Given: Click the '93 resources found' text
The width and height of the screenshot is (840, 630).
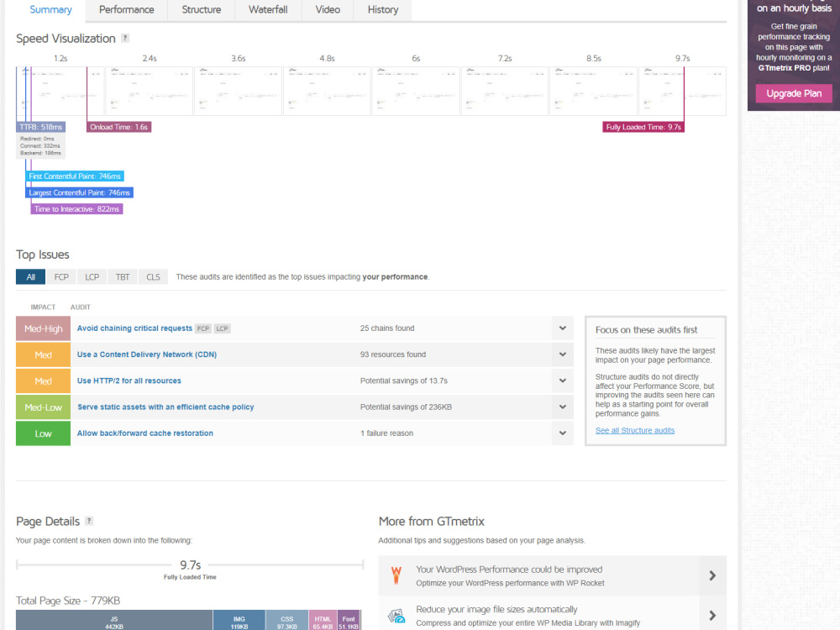Looking at the screenshot, I should tap(392, 354).
